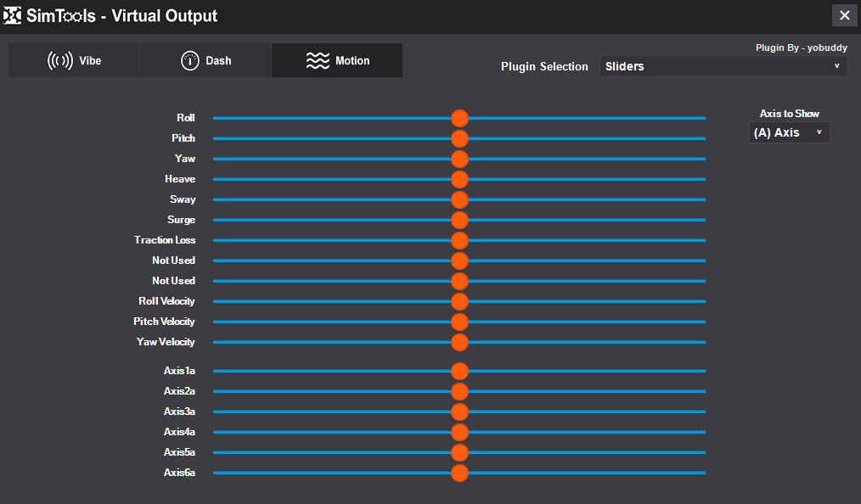This screenshot has height=504, width=861.
Task: Open the Plugin Selection Sliders dropdown
Action: (x=723, y=66)
